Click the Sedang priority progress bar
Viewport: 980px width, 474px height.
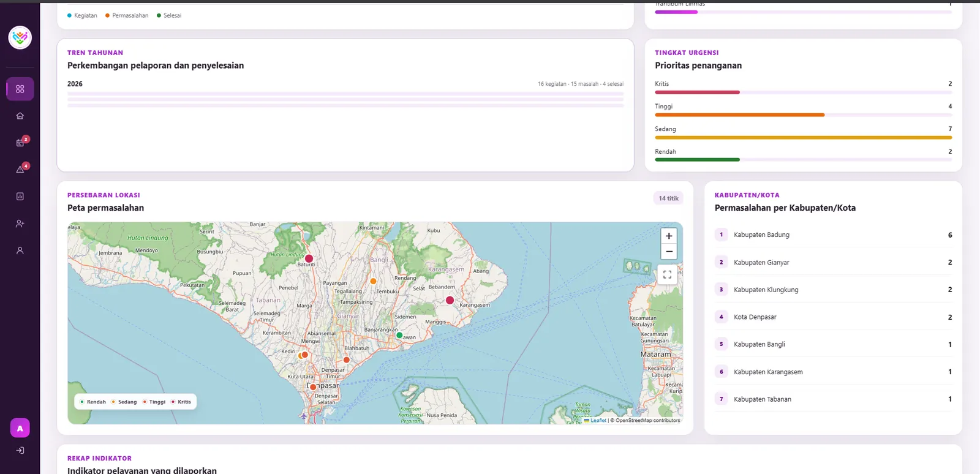pyautogui.click(x=803, y=138)
